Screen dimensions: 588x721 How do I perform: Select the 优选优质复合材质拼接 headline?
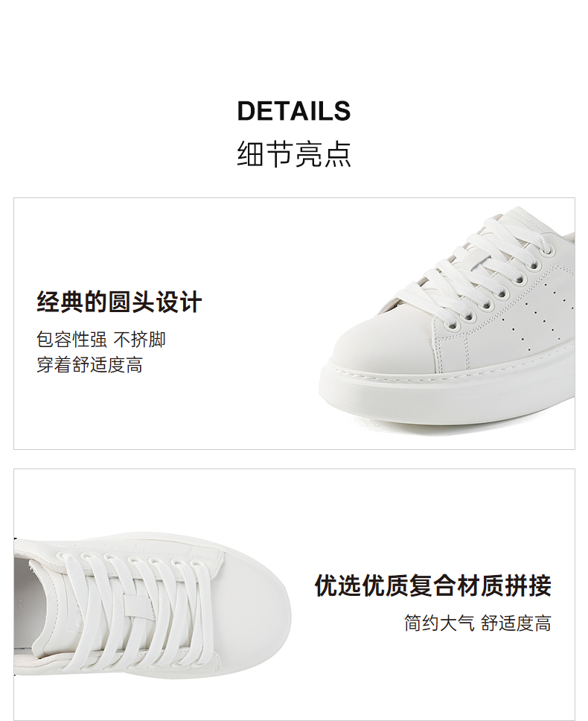(432, 585)
